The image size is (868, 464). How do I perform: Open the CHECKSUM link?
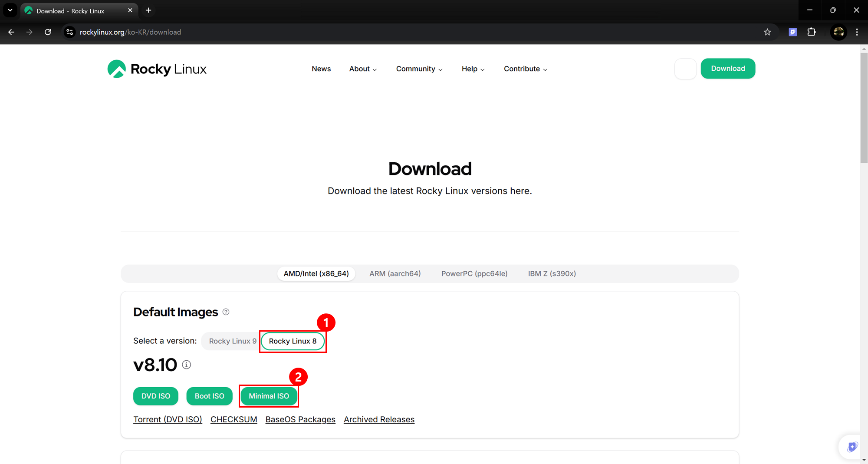234,420
